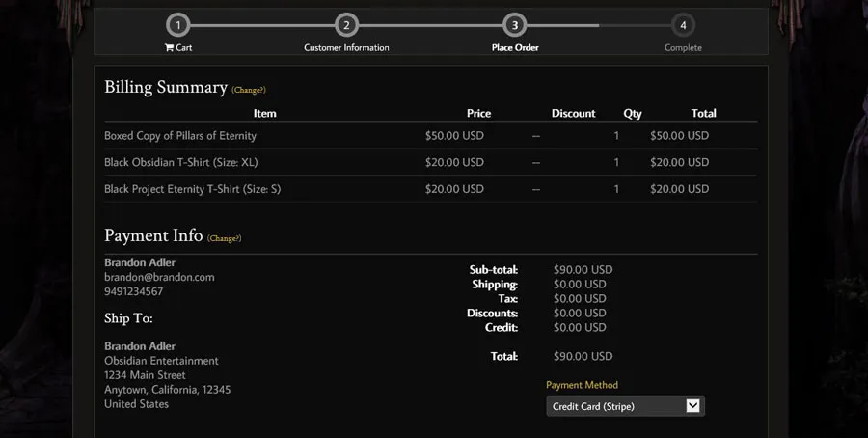Click the Price column header
This screenshot has width=868, height=438.
[478, 113]
